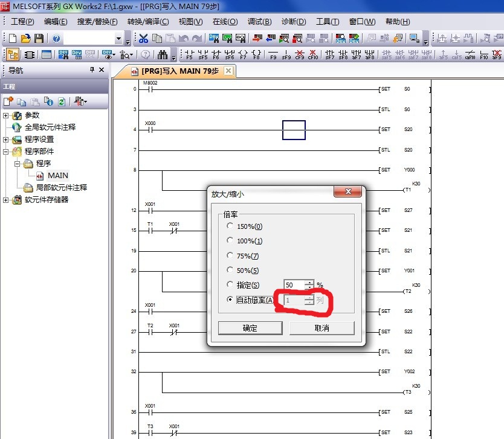Image resolution: width=504 pixels, height=439 pixels.
Task: Click the 取消 button in zoom dialog
Action: (321, 328)
